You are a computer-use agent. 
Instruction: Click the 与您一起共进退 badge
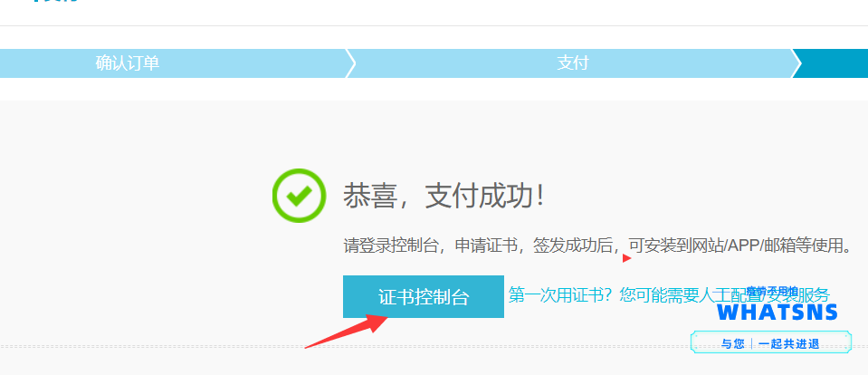(x=770, y=343)
